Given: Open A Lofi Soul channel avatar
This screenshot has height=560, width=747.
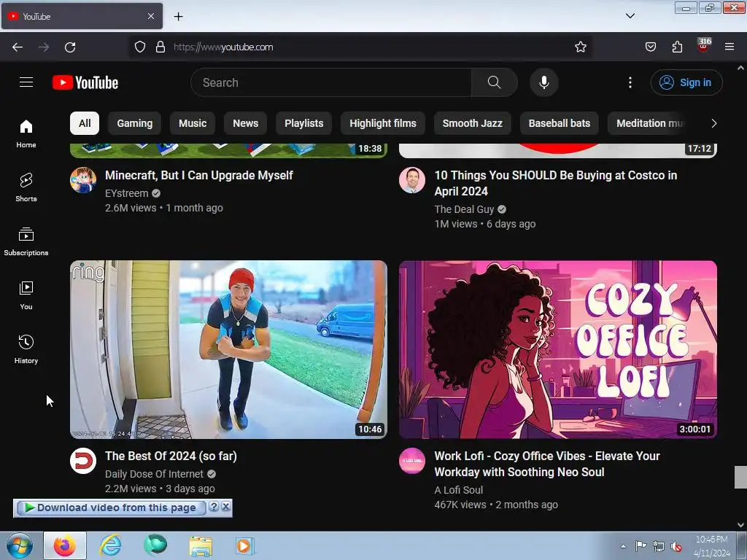Looking at the screenshot, I should coord(412,461).
